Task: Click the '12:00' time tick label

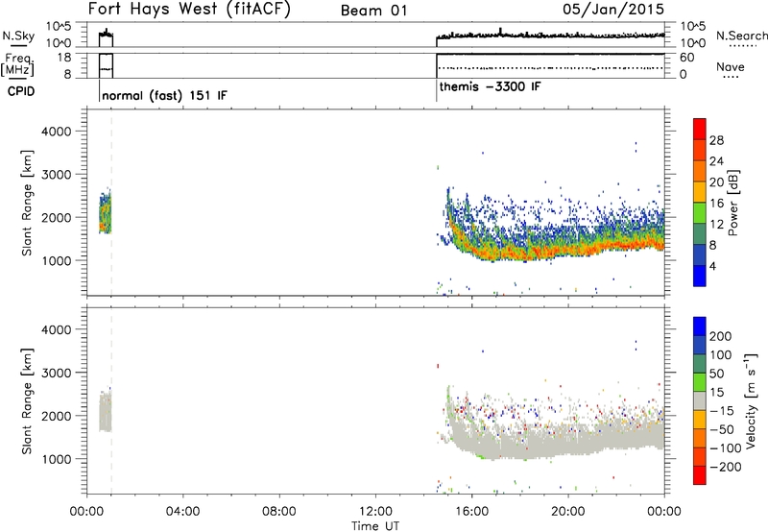Action: [375, 512]
